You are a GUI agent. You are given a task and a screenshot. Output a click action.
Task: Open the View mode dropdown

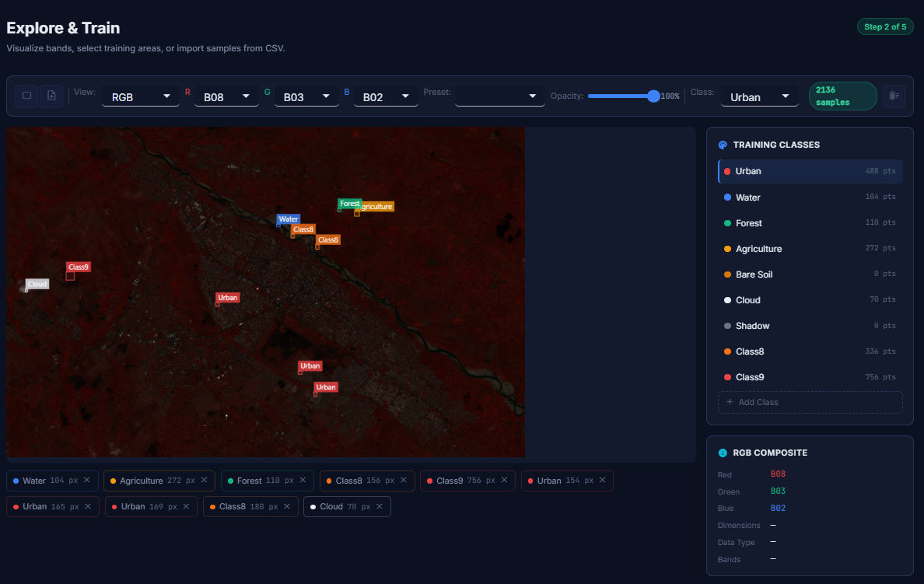pos(140,96)
